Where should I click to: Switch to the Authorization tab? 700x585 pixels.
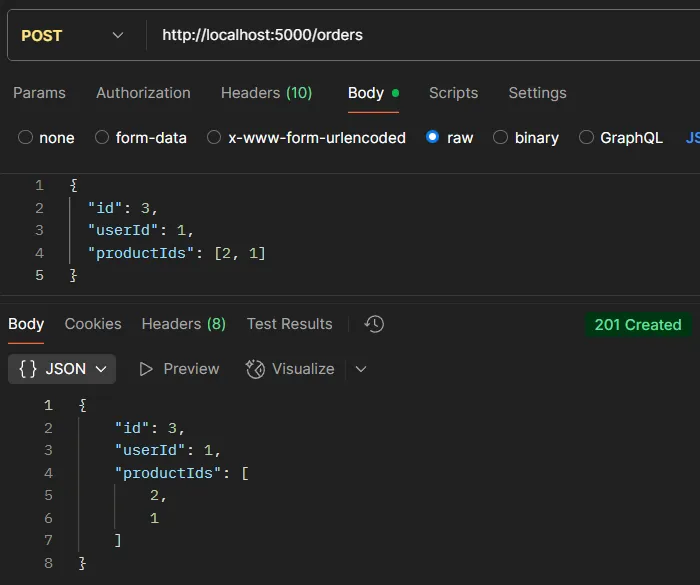coord(143,93)
